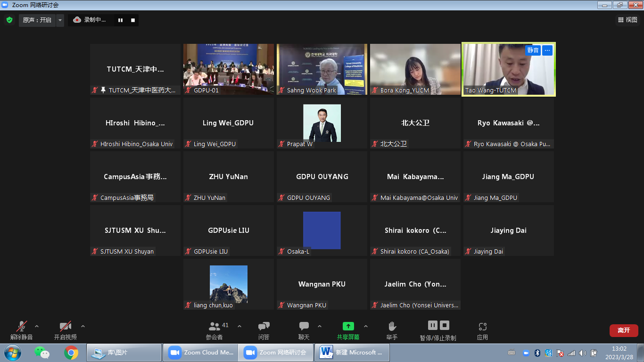Select the Sahng Wook Park video tile
Image resolution: width=644 pixels, height=362 pixels.
click(x=322, y=69)
